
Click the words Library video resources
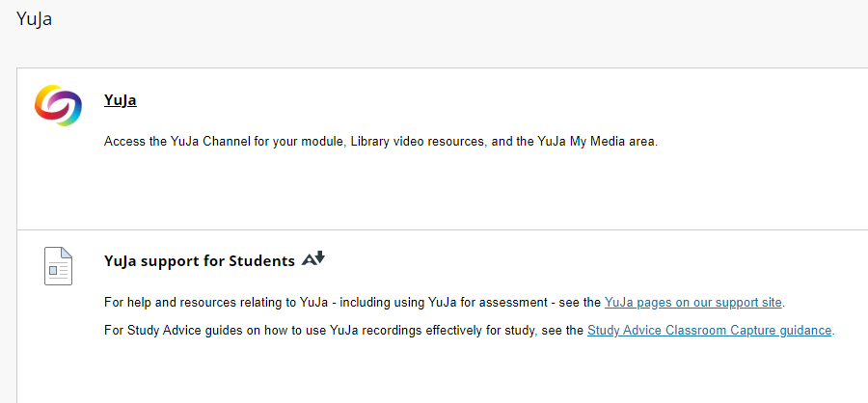(417, 141)
